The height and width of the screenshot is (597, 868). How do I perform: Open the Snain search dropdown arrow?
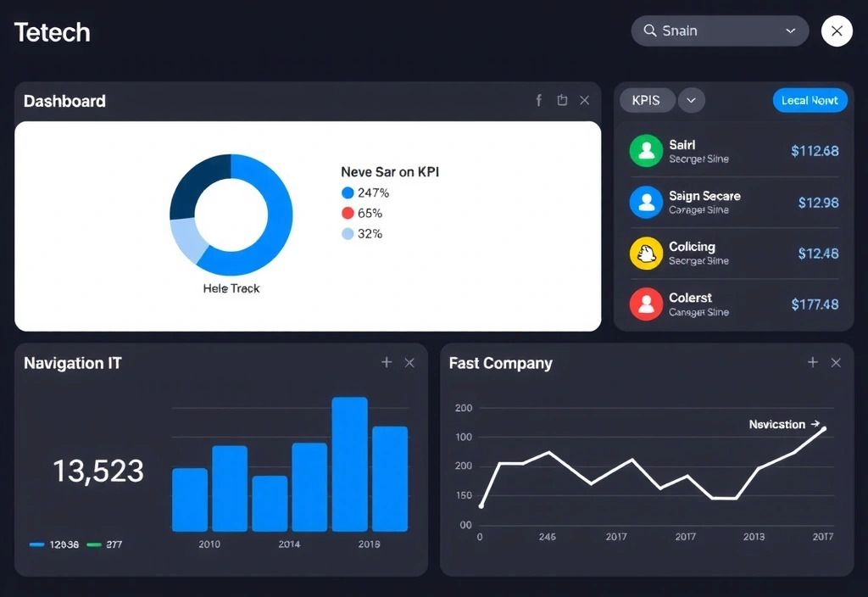pos(790,31)
